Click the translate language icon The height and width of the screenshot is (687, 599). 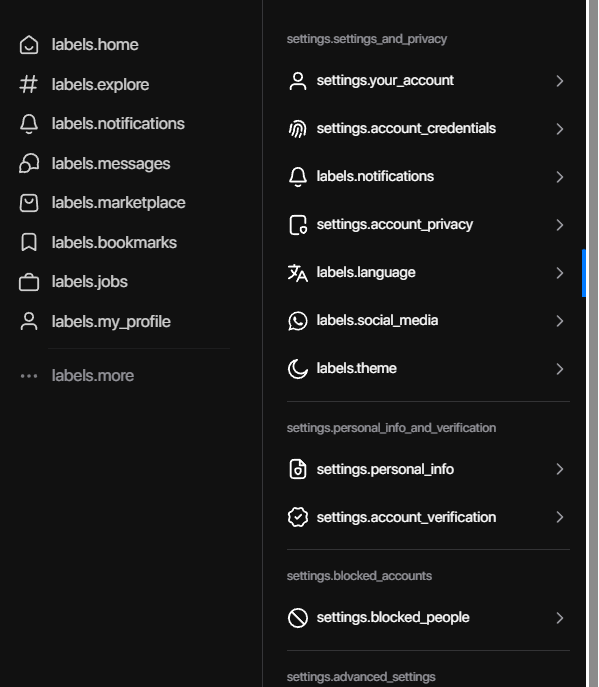point(298,273)
